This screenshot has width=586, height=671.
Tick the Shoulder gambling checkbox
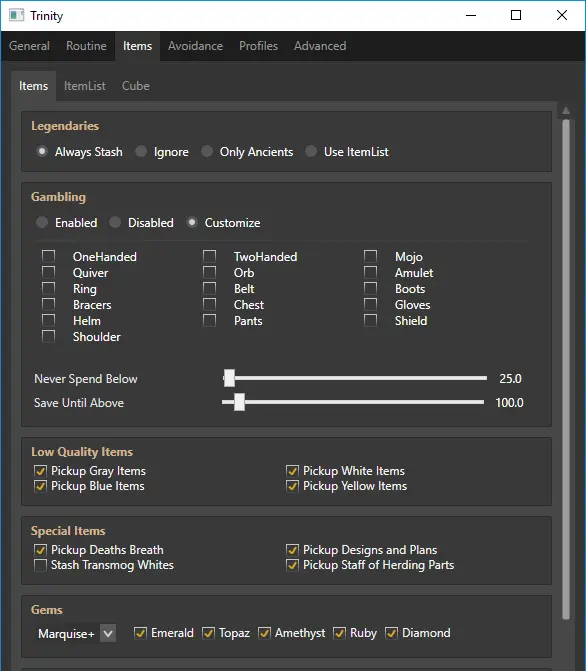tap(48, 336)
